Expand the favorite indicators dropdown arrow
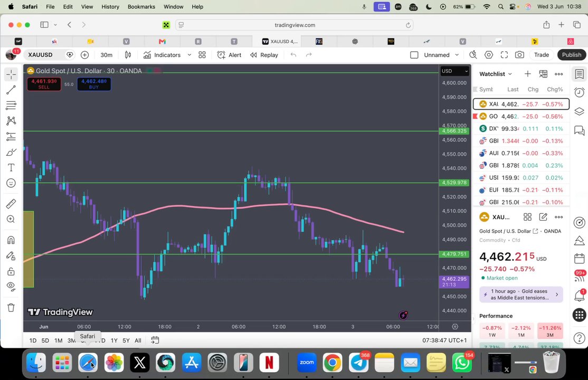The width and height of the screenshot is (588, 380). [x=189, y=55]
